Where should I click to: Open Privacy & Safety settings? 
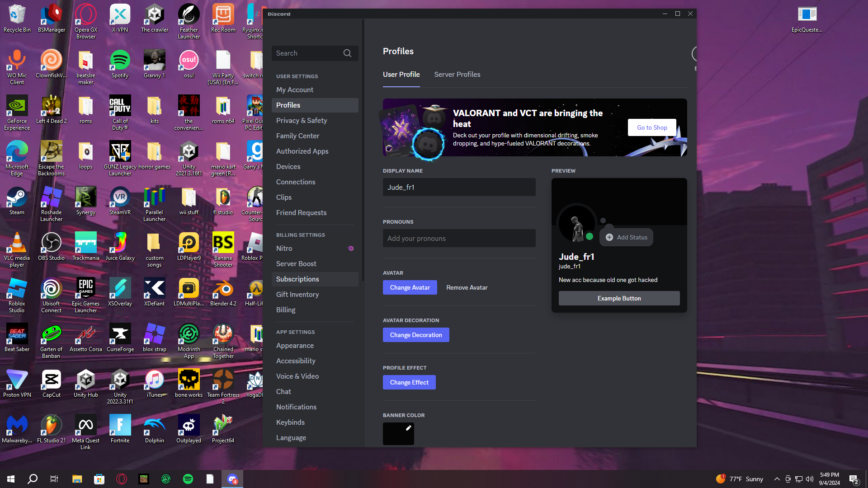(301, 121)
